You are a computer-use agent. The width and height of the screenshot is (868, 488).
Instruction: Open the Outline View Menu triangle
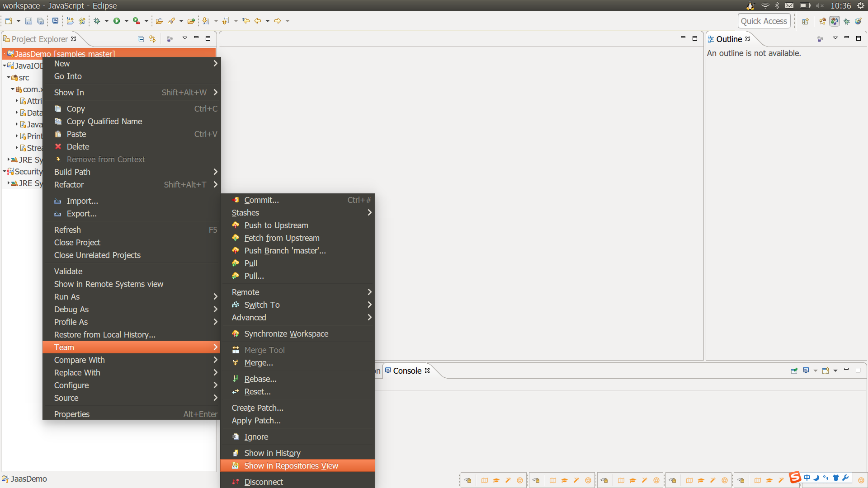(835, 38)
